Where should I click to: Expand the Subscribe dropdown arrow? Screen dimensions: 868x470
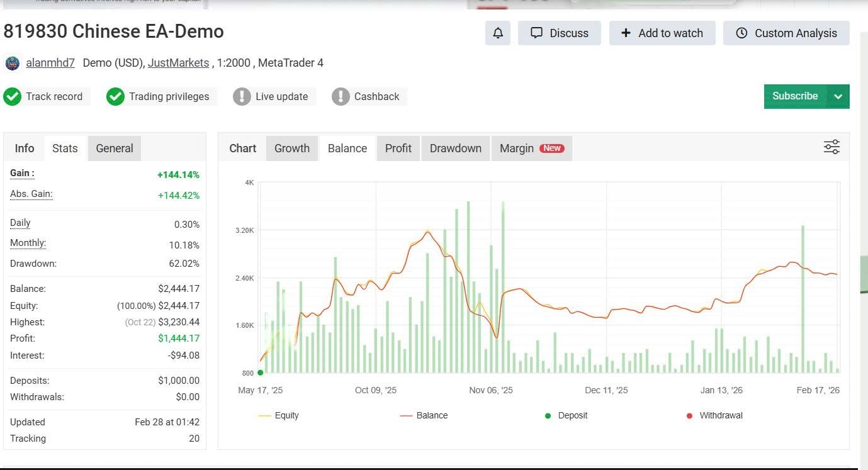click(838, 96)
